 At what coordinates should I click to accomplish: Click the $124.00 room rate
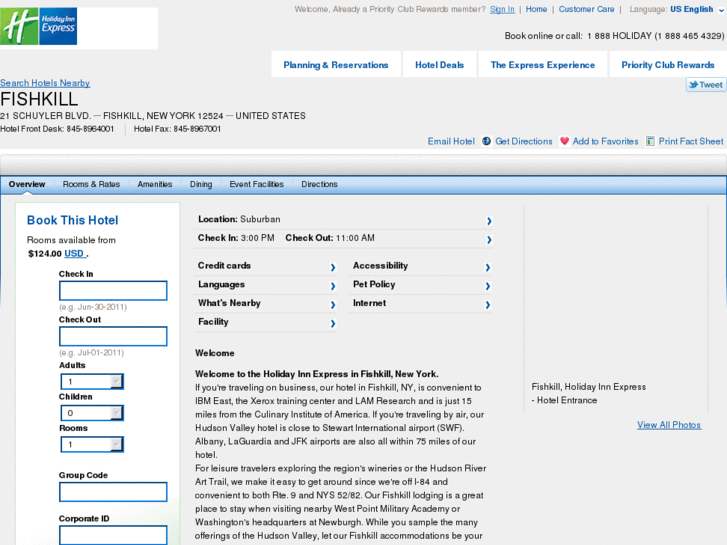click(x=45, y=253)
